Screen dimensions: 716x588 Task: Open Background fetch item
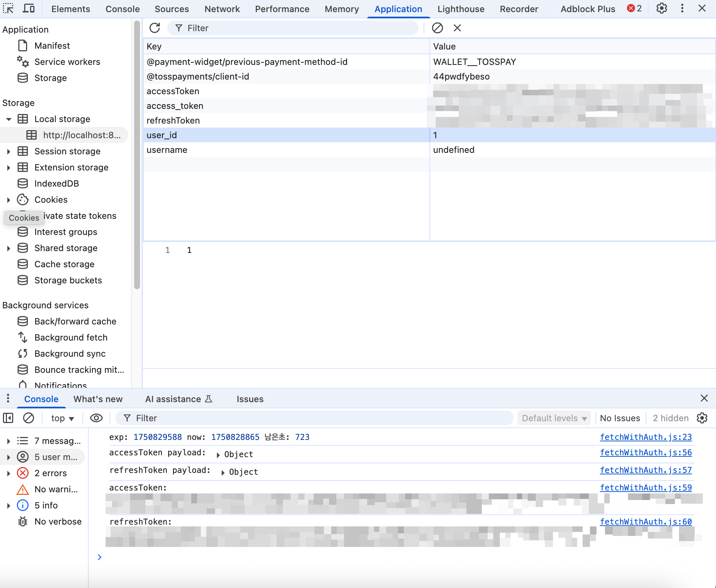tap(71, 337)
